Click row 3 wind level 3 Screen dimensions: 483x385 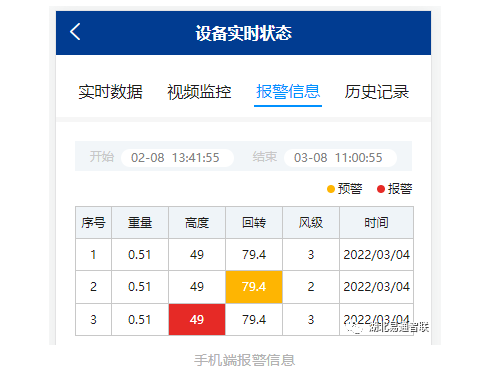tap(311, 319)
